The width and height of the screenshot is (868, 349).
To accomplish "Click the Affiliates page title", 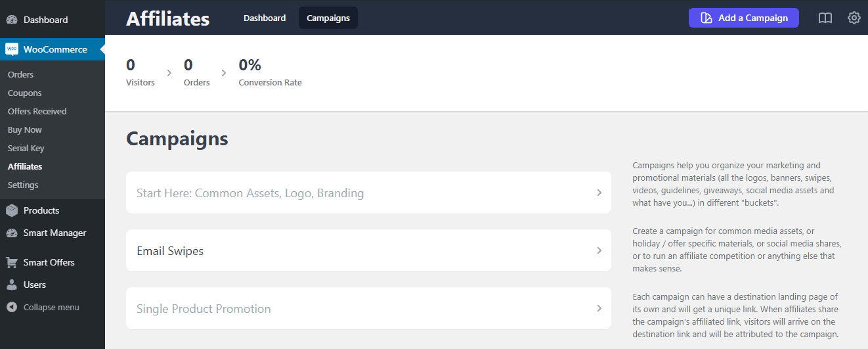I will pyautogui.click(x=168, y=18).
